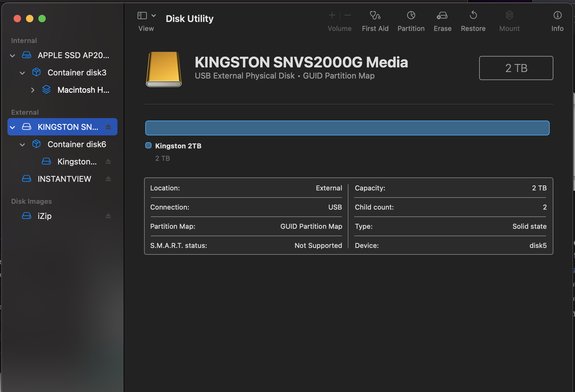Click the APPLE SSD drive icon

(27, 55)
